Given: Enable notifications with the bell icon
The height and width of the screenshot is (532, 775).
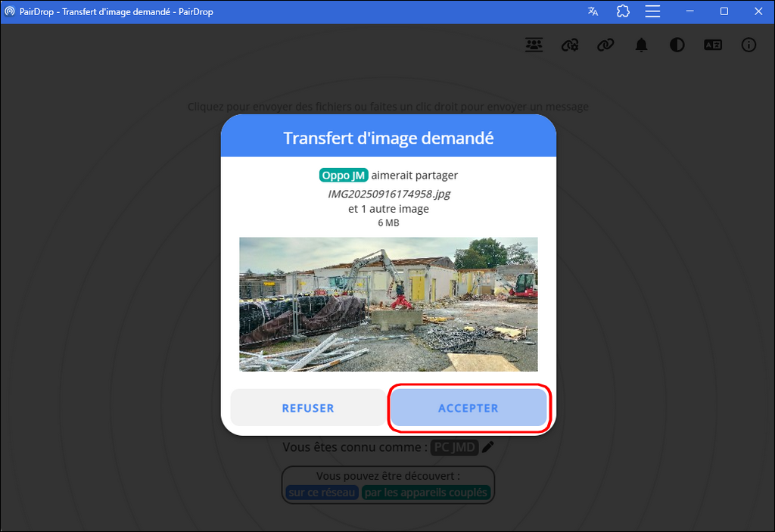Looking at the screenshot, I should pos(641,45).
